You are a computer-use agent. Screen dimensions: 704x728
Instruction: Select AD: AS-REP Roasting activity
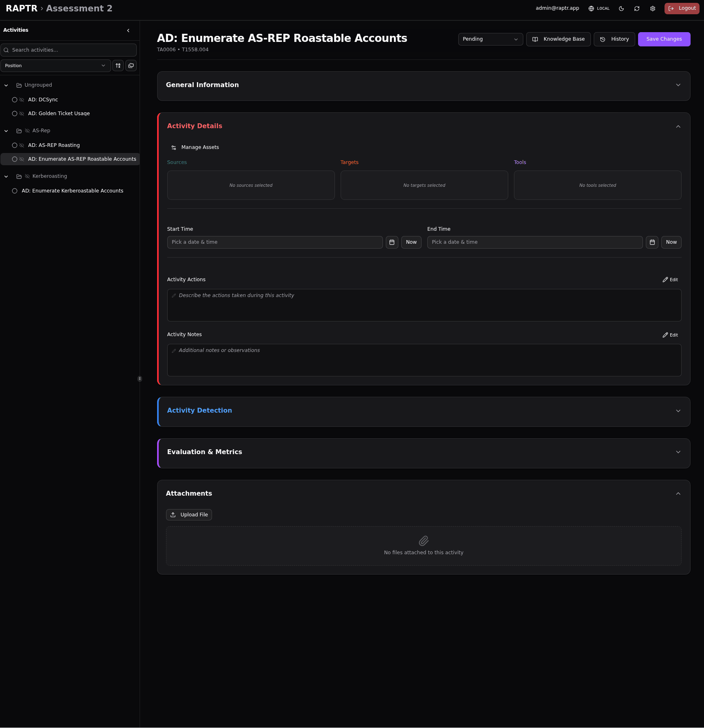pyautogui.click(x=54, y=145)
